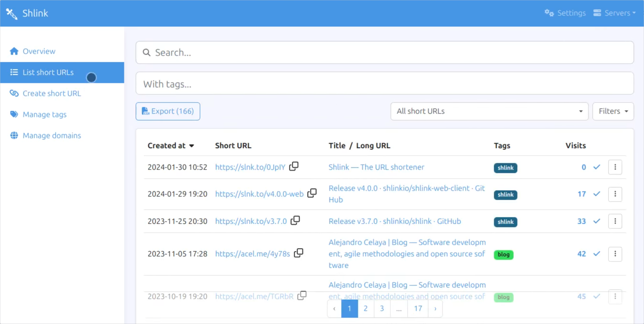
Task: Copy the slnk.to/0JpIY short URL
Action: [x=294, y=166]
